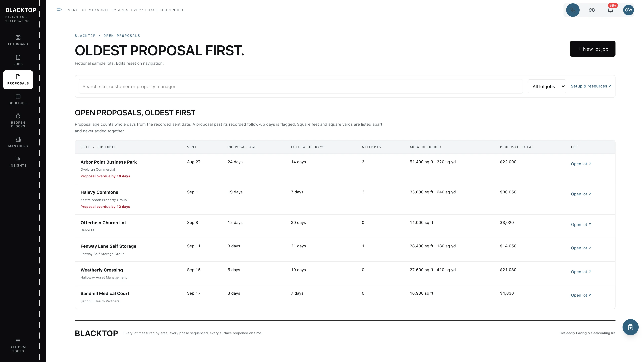The width and height of the screenshot is (644, 362).
Task: Toggle the eye view icon
Action: (x=592, y=10)
